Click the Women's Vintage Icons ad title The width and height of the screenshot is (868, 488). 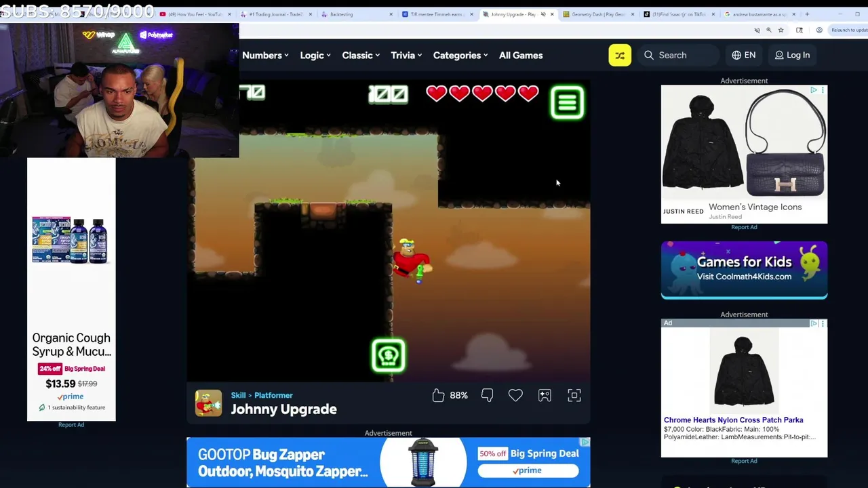click(755, 207)
